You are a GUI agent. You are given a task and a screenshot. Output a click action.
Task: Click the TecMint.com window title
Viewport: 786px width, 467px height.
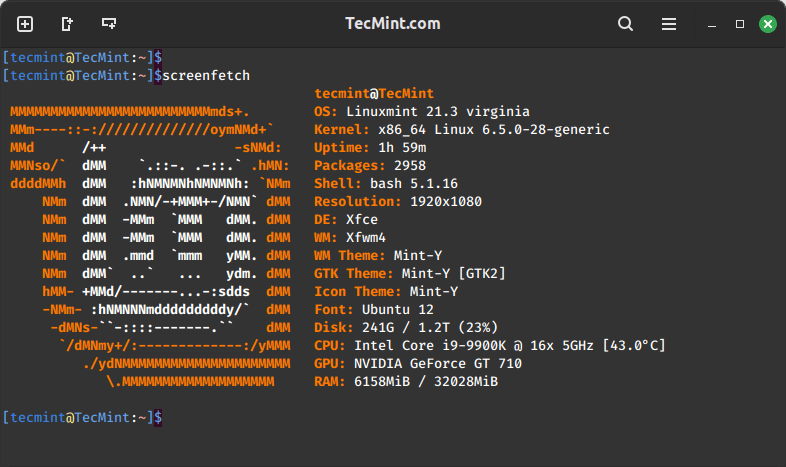392,23
